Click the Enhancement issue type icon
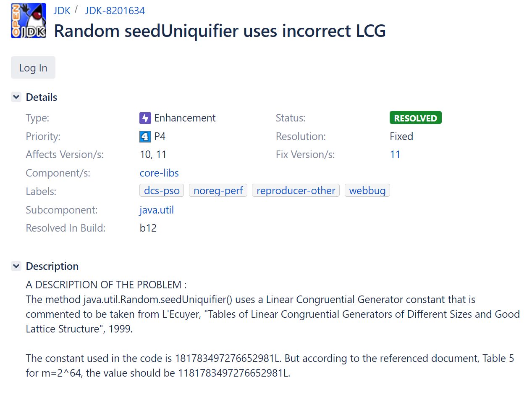532x393 pixels. point(145,118)
